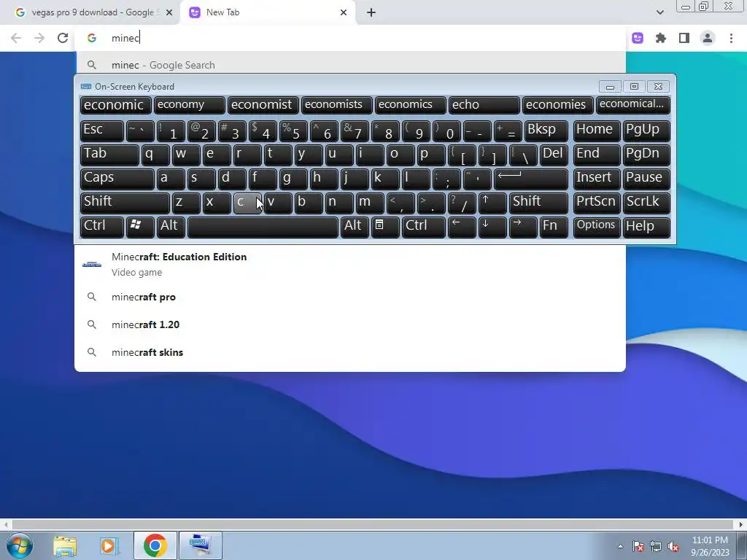The image size is (747, 560).
Task: Insert the predicted word 'economy'
Action: 189,105
